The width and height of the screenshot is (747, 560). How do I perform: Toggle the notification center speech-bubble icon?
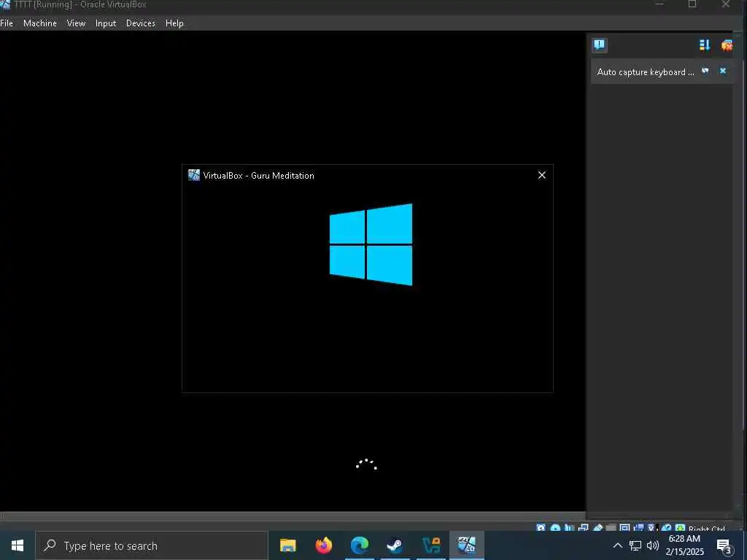[600, 45]
